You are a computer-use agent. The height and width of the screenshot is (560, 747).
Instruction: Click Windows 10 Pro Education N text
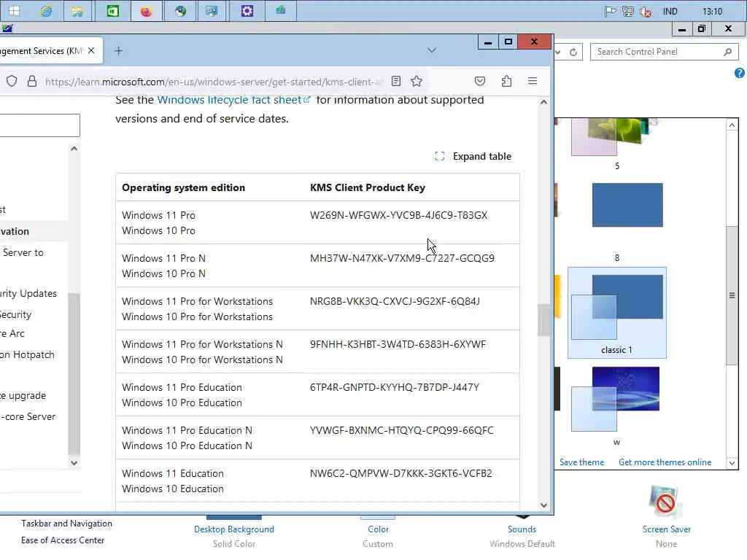pos(187,446)
